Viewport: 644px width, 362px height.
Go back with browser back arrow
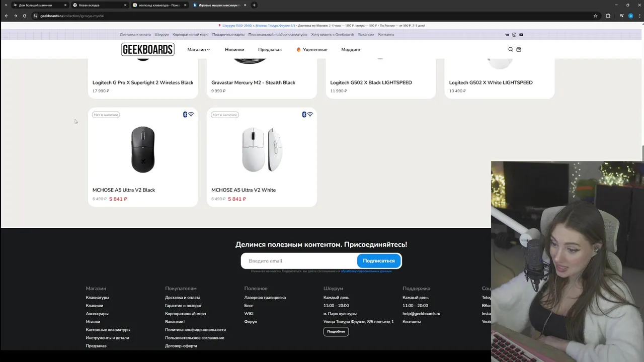6,16
